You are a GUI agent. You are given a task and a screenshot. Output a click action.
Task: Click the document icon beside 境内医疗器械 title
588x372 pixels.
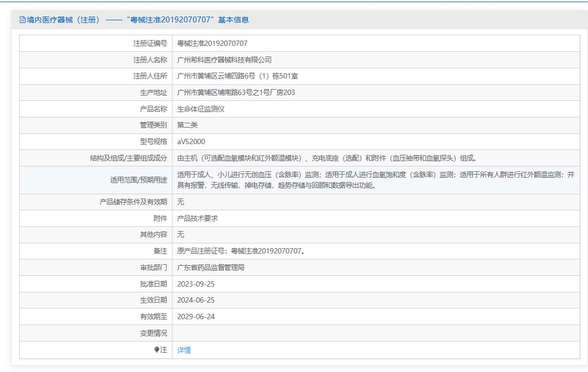tap(22, 20)
